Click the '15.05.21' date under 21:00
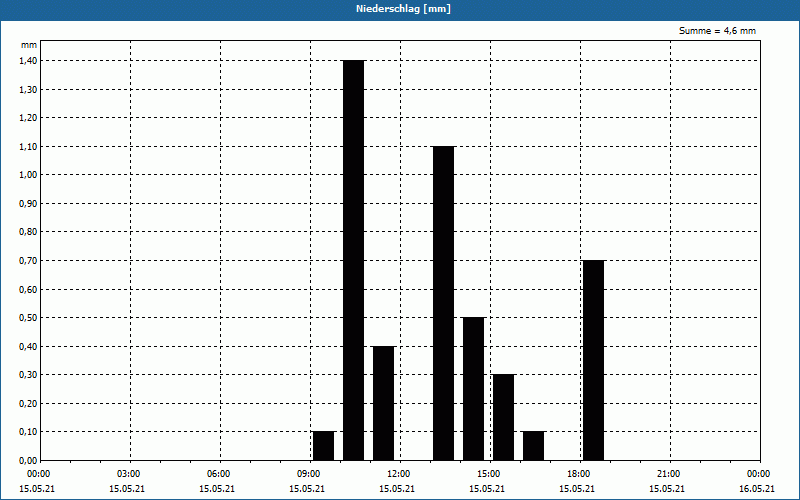This screenshot has width=800, height=500. (x=667, y=489)
